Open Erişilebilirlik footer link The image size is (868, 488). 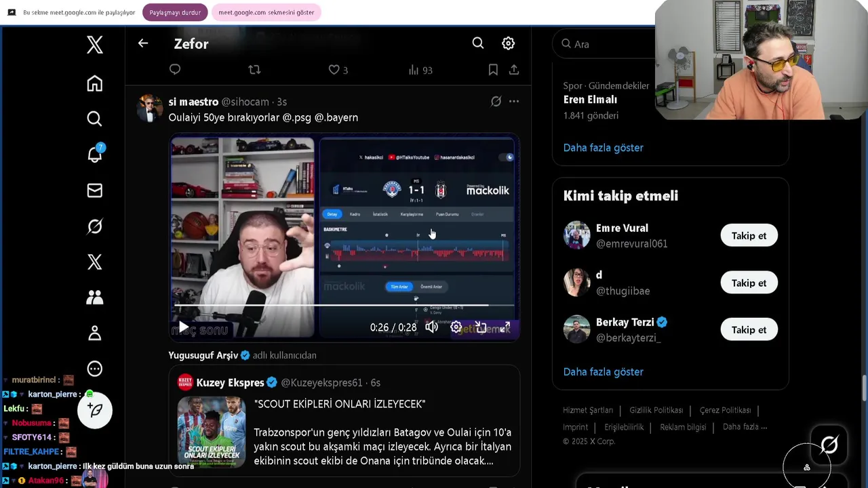(x=624, y=427)
